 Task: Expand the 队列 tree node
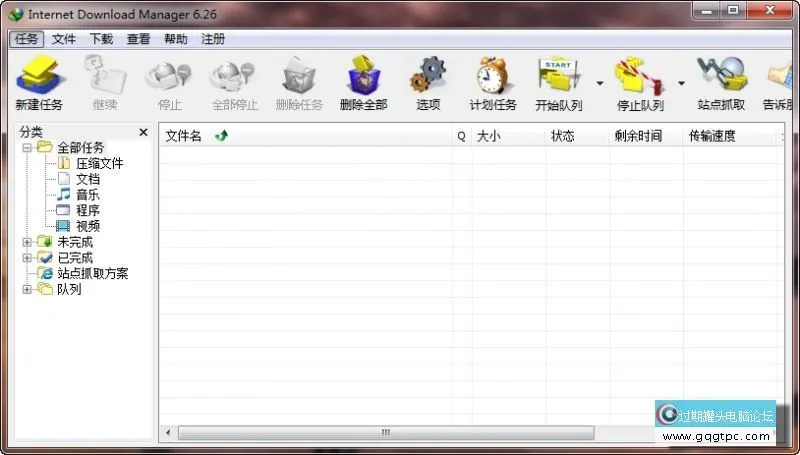(27, 290)
